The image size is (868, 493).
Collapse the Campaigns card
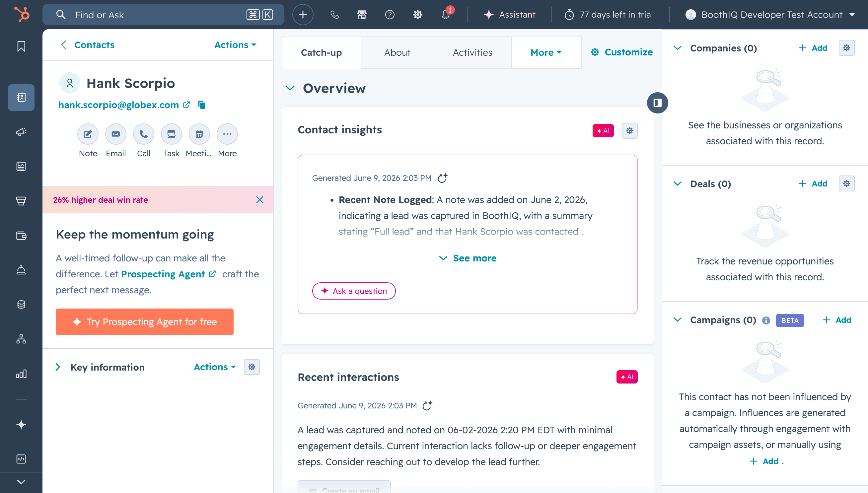[678, 319]
